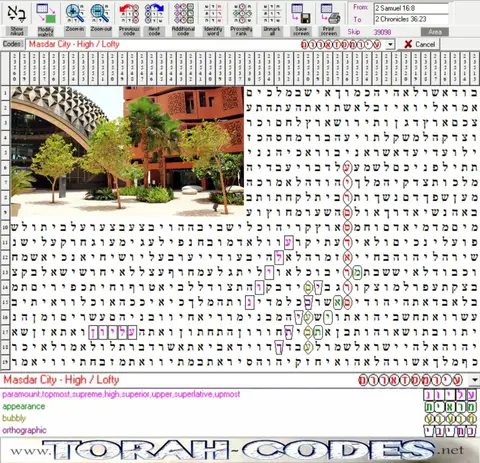Go to Previous code
The image size is (480, 463).
tap(129, 14)
